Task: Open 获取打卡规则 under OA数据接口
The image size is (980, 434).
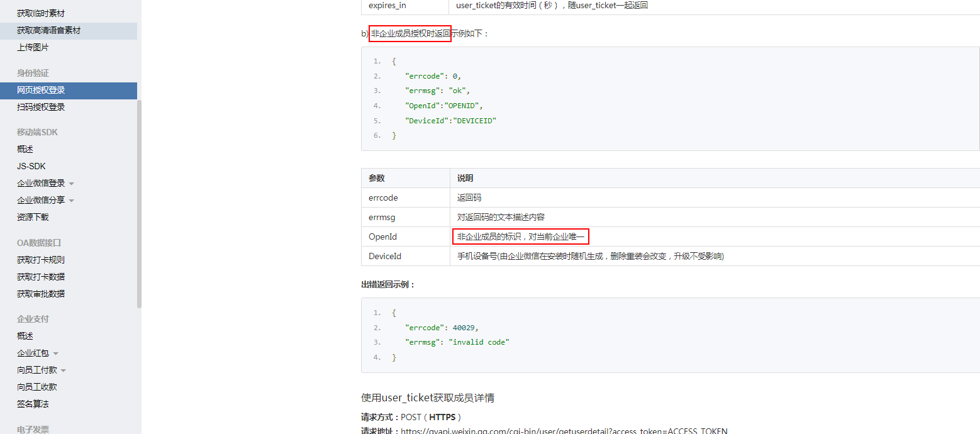Action: coord(42,259)
